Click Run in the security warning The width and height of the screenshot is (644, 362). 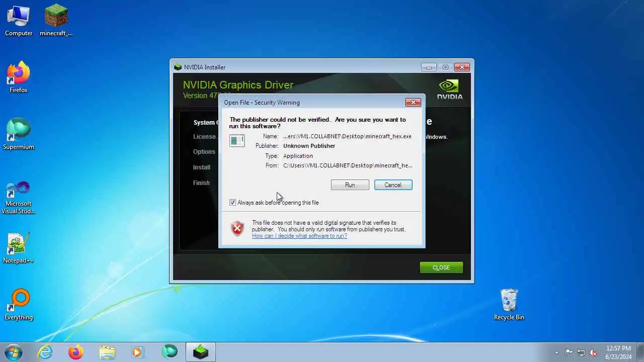pos(350,185)
